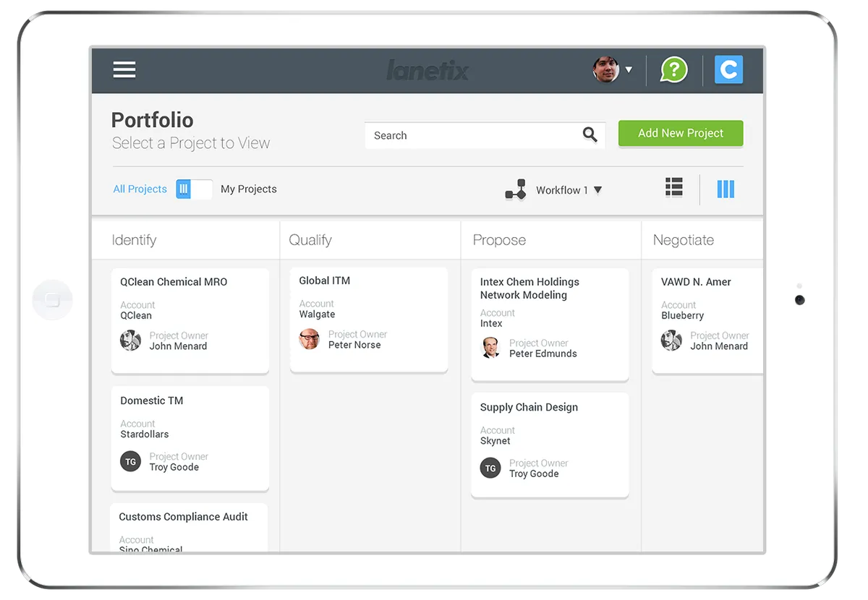The height and width of the screenshot is (600, 868).
Task: Click Intex account name
Action: [x=491, y=323]
